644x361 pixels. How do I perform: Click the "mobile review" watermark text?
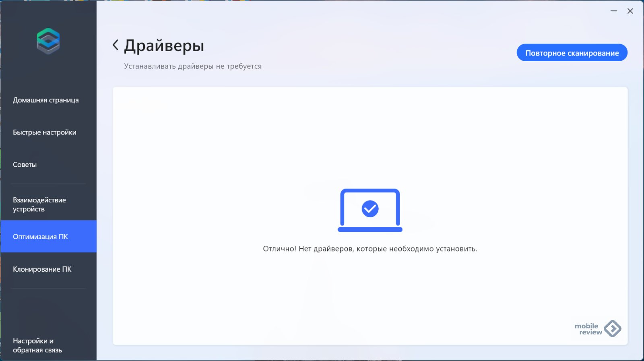(x=588, y=329)
